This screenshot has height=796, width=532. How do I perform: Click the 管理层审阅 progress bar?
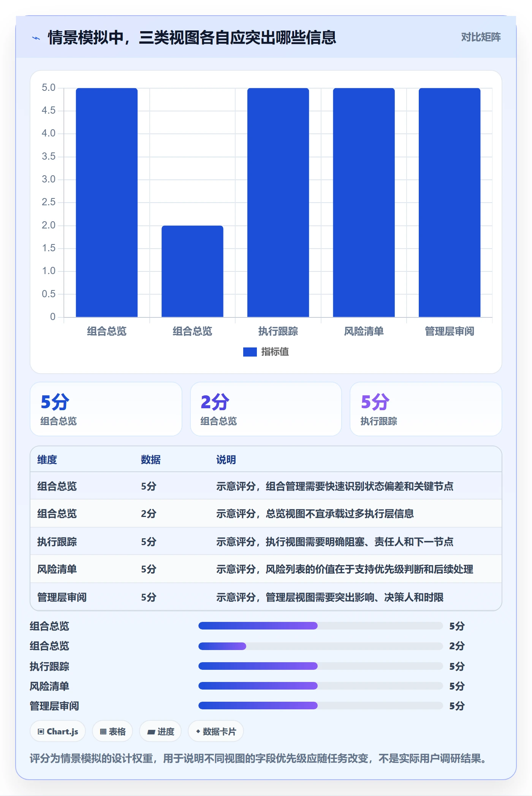click(x=320, y=706)
